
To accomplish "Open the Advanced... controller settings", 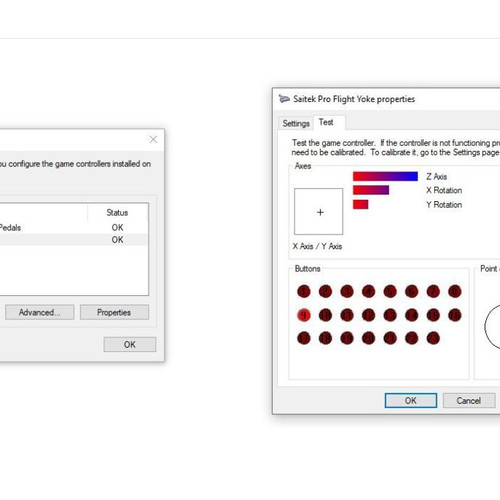I will [x=40, y=312].
